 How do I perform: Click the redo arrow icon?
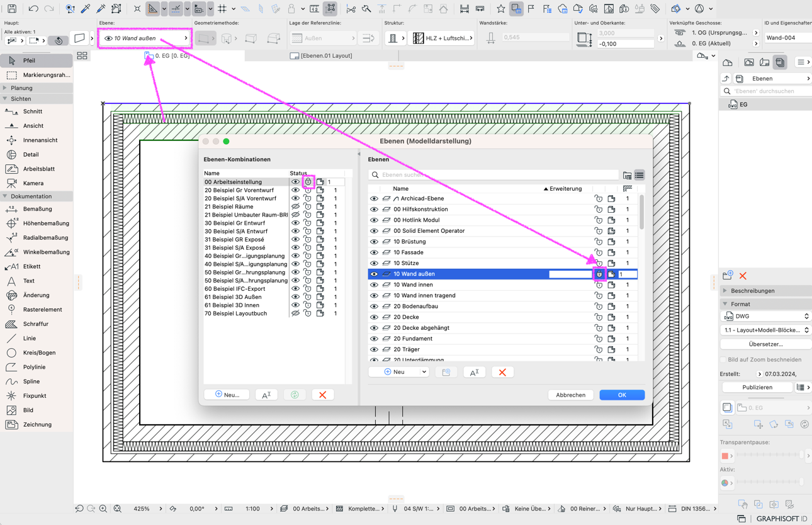(x=48, y=9)
